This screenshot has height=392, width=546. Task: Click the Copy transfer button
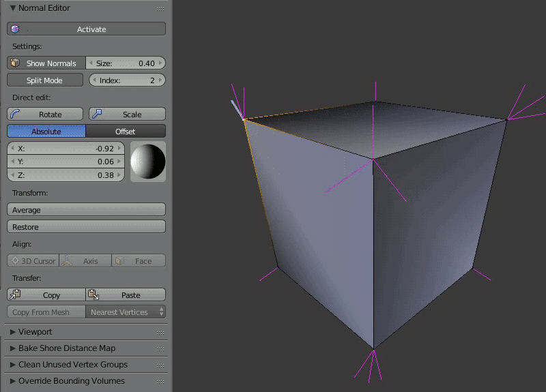(x=46, y=295)
